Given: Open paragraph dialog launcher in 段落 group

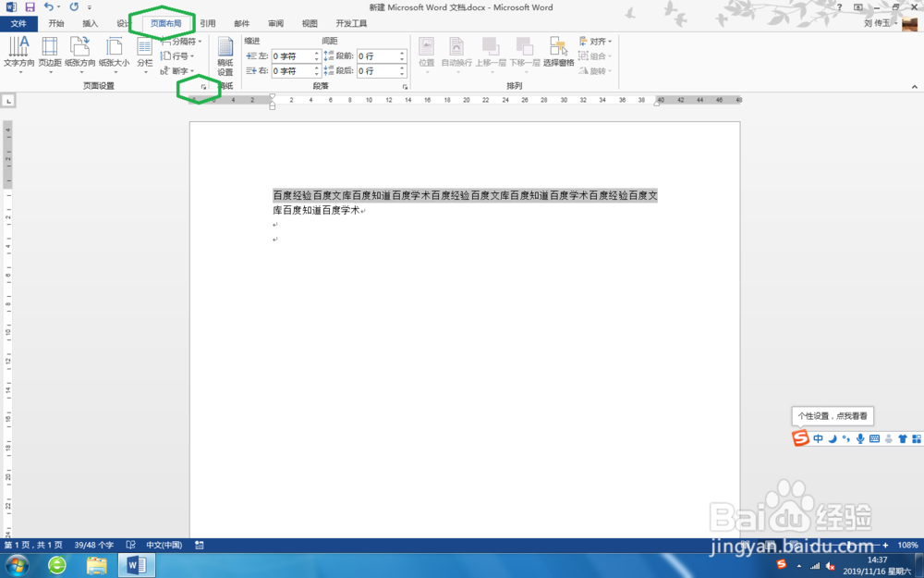Looking at the screenshot, I should [x=405, y=87].
